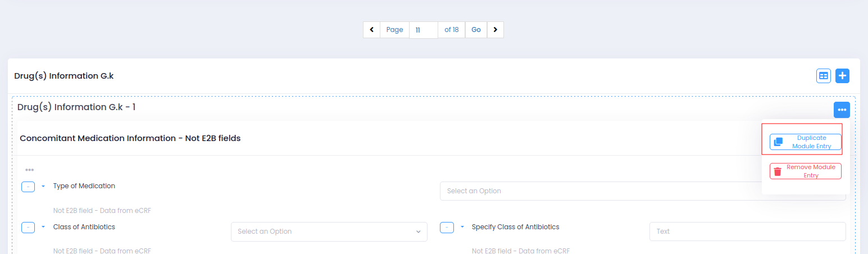Viewport: 868px width, 254px height.
Task: Go to the previous page
Action: point(371,30)
